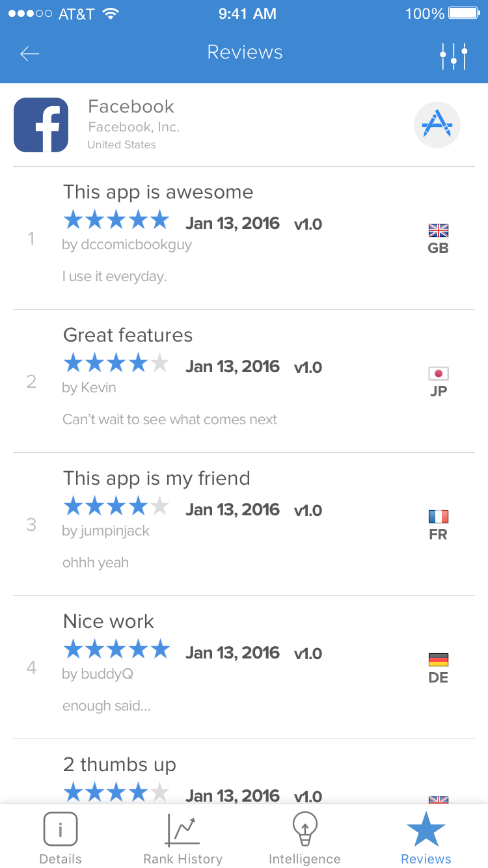
Task: Open the Details tab
Action: point(61,839)
